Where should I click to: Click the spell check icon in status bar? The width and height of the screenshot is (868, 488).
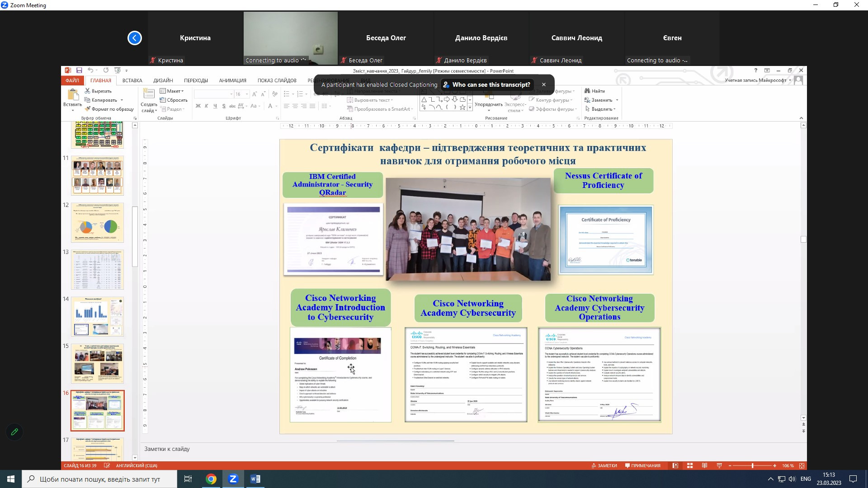(107, 466)
